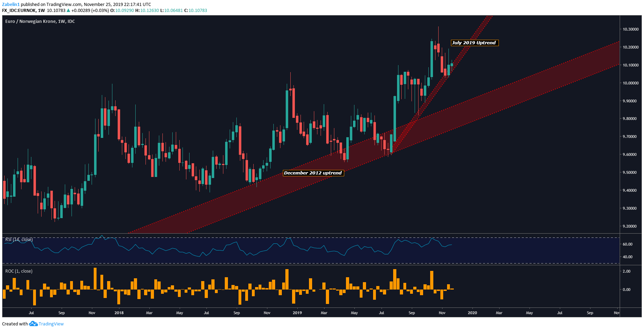
Task: Click the RSI (14, close) indicator label
Action: tap(19, 240)
